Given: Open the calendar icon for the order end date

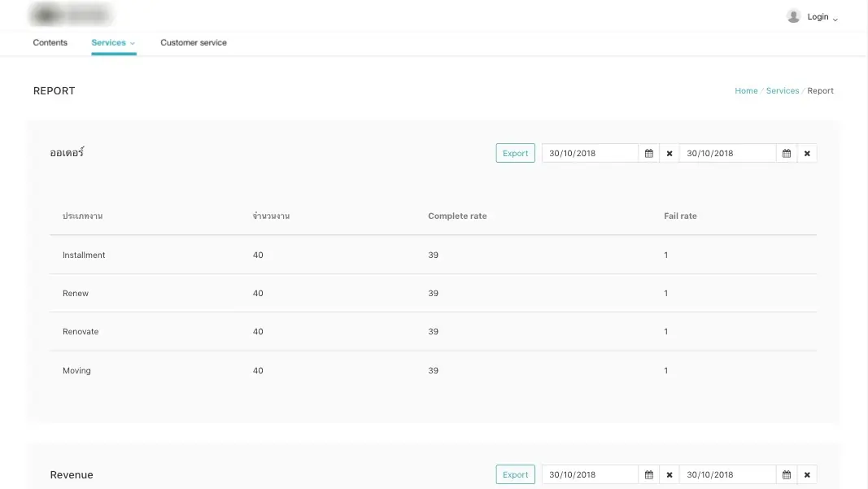Looking at the screenshot, I should pos(786,153).
